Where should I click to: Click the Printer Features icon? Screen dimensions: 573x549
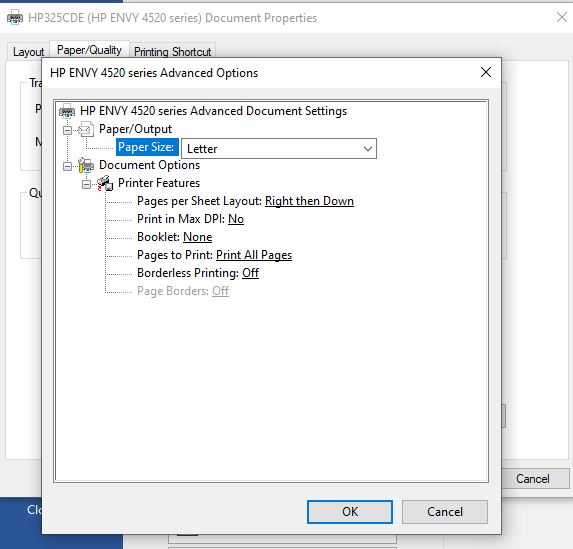[105, 183]
